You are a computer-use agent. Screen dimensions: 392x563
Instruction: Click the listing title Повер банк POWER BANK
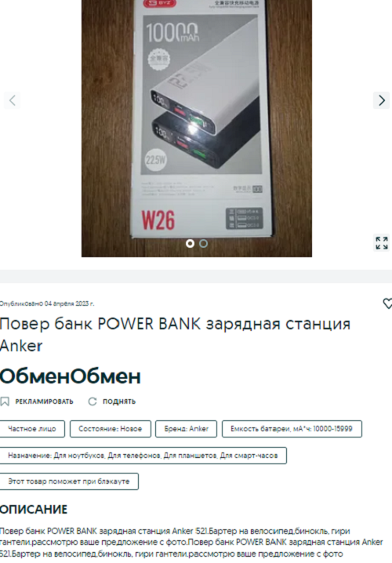175,335
